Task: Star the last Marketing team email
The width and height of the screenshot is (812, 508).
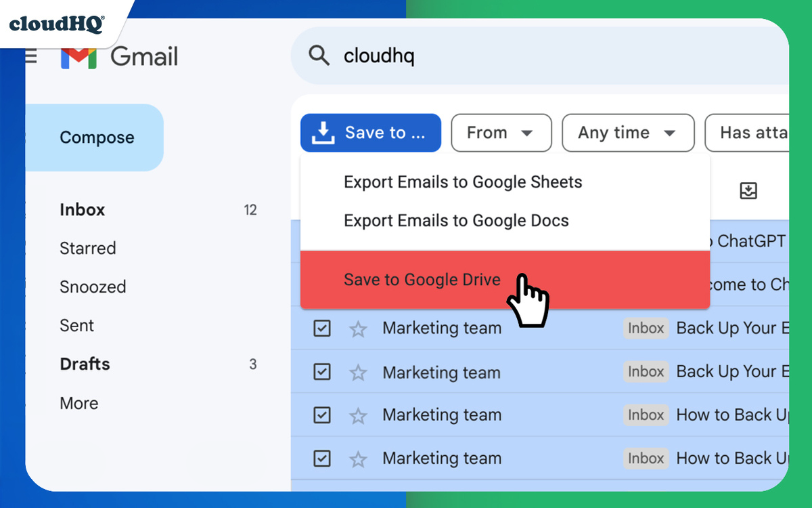Action: [x=357, y=458]
